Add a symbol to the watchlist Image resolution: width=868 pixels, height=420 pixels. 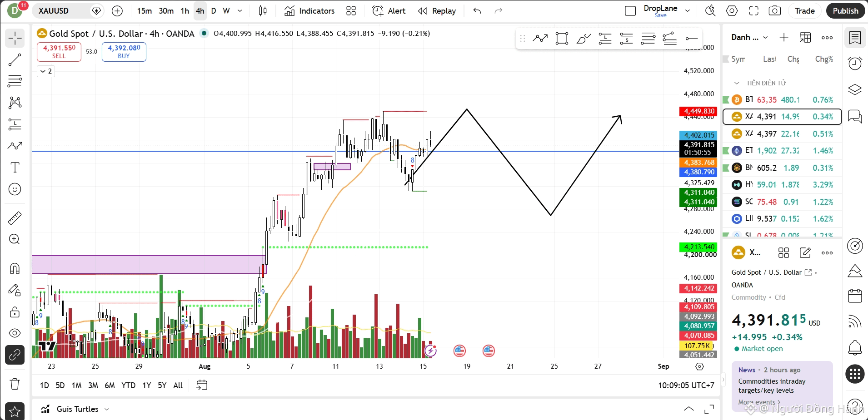(x=784, y=37)
